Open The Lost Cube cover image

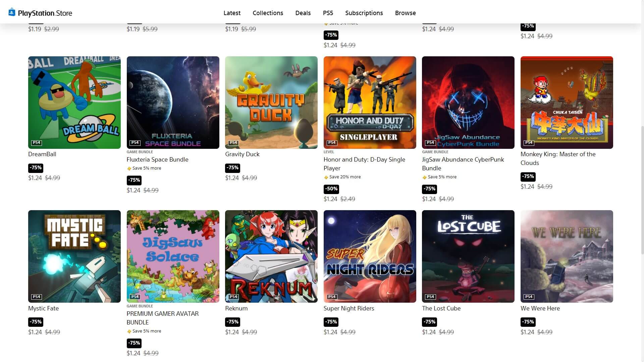(468, 256)
